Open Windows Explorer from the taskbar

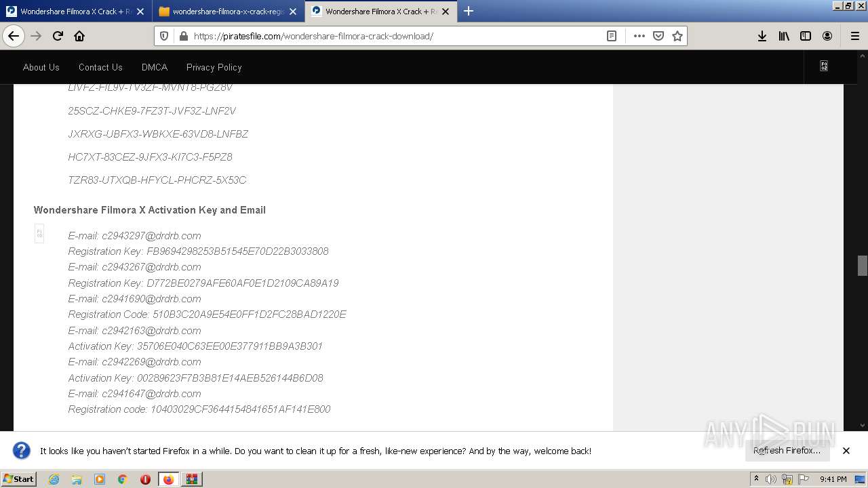tap(77, 479)
